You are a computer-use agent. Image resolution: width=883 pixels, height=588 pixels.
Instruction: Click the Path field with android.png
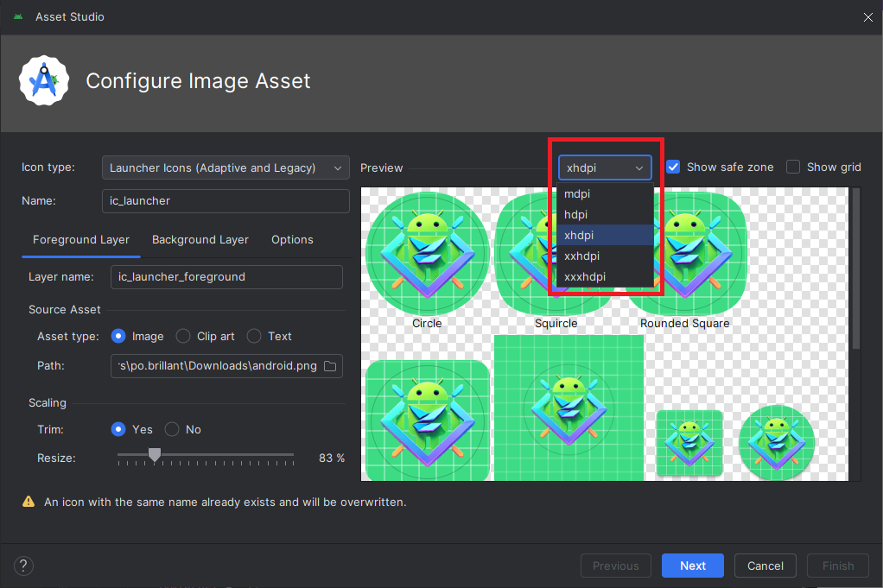(226, 366)
